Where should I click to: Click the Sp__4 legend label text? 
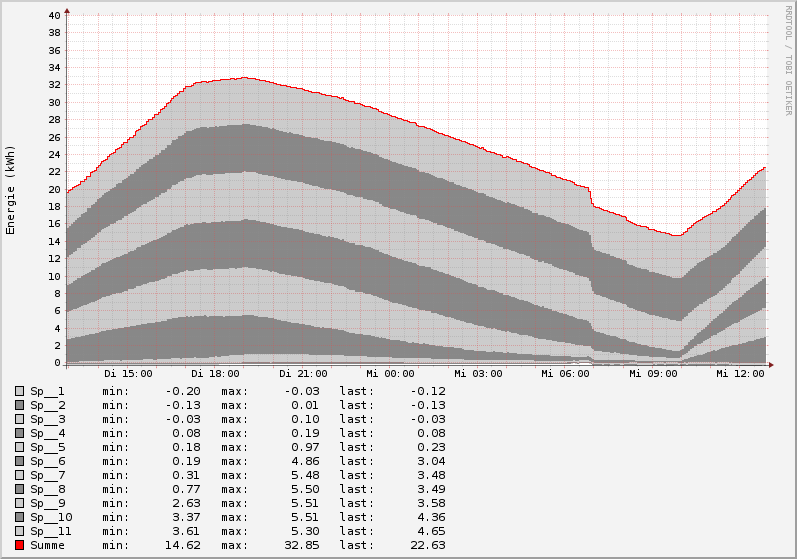[x=47, y=433]
